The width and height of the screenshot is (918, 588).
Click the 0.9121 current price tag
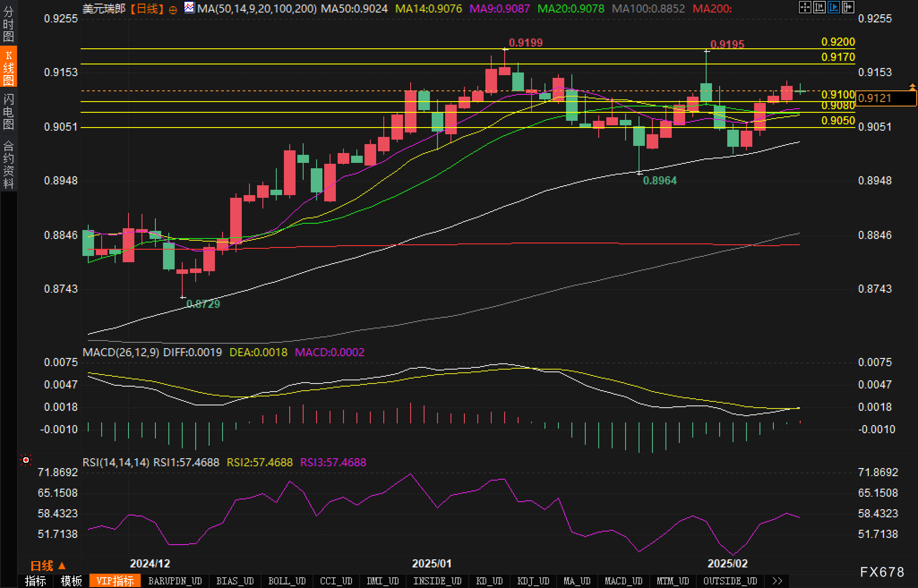tap(885, 98)
